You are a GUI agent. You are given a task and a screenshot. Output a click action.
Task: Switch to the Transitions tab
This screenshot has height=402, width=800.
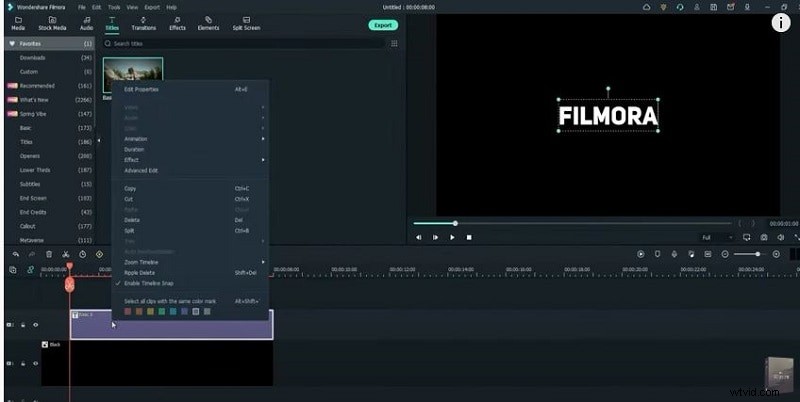point(143,23)
